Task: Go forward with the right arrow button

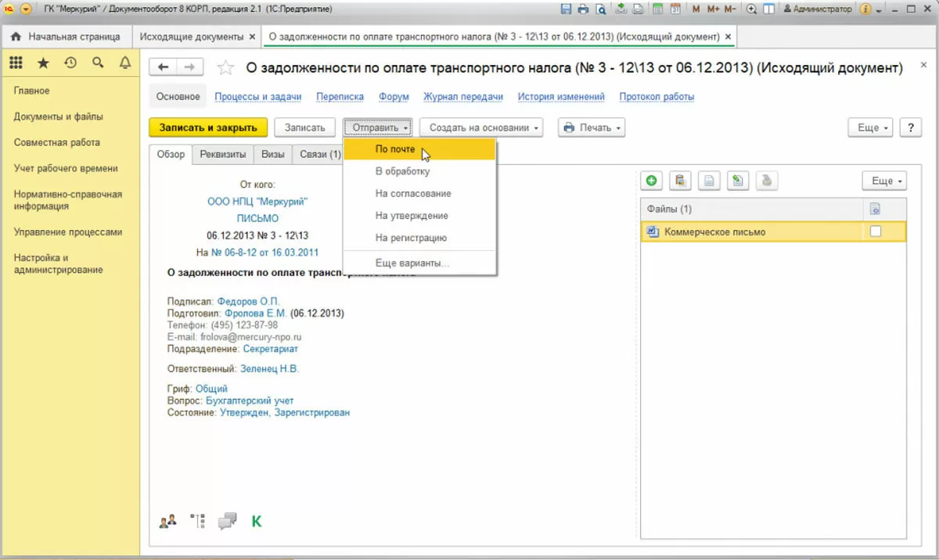Action: (x=190, y=68)
